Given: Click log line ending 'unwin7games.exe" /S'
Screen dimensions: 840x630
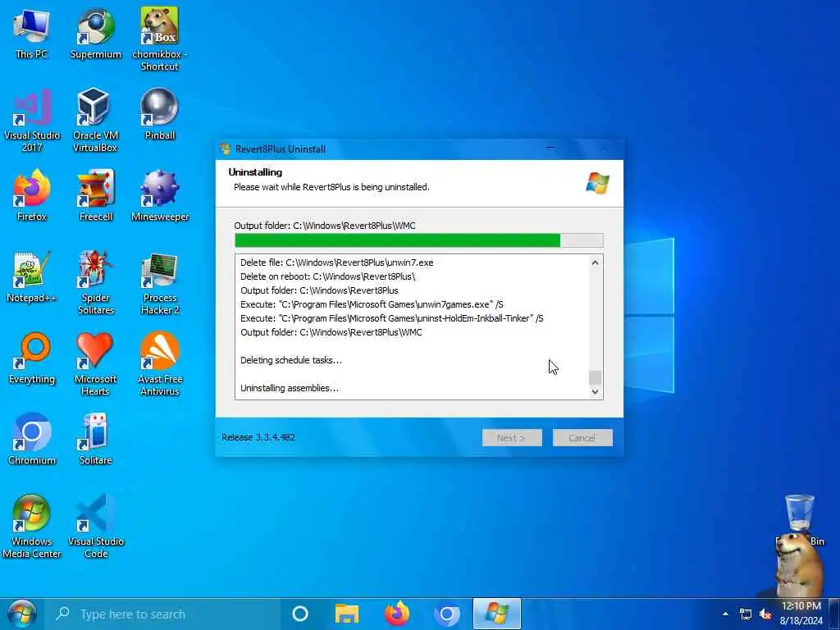Looking at the screenshot, I should pyautogui.click(x=372, y=304).
